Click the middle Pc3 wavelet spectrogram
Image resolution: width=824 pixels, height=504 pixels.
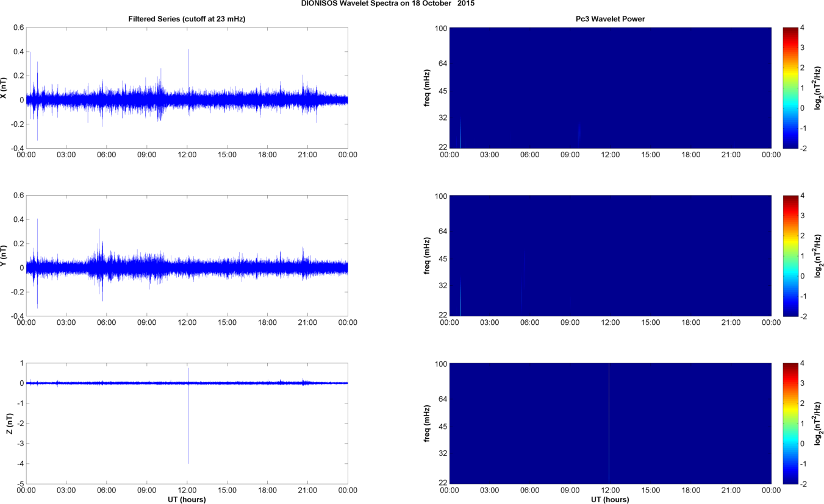tap(610, 256)
